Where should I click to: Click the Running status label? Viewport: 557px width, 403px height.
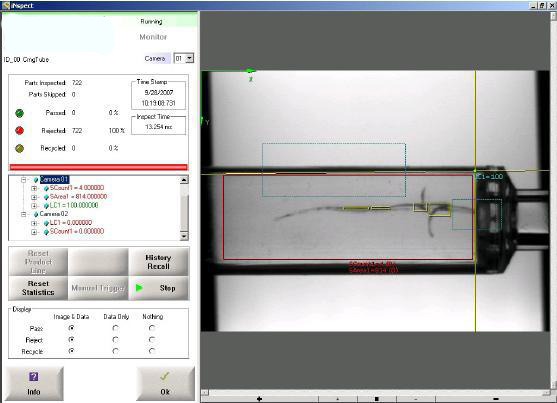tap(151, 22)
